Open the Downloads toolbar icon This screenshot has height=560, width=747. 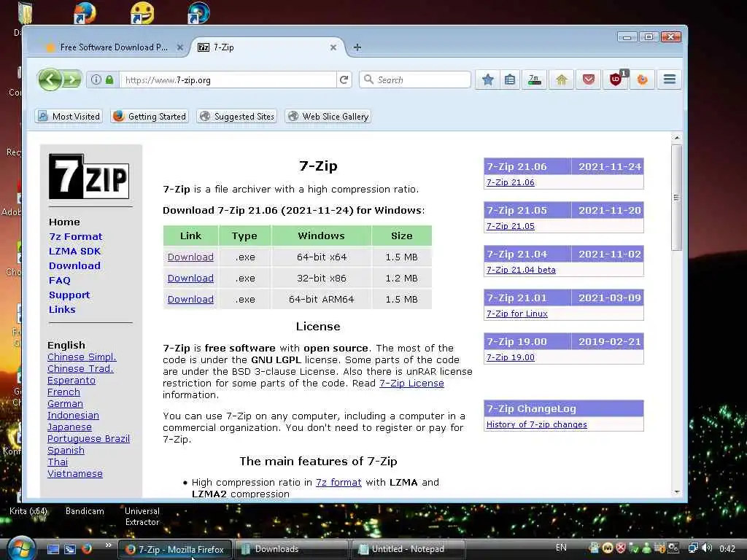click(x=535, y=79)
